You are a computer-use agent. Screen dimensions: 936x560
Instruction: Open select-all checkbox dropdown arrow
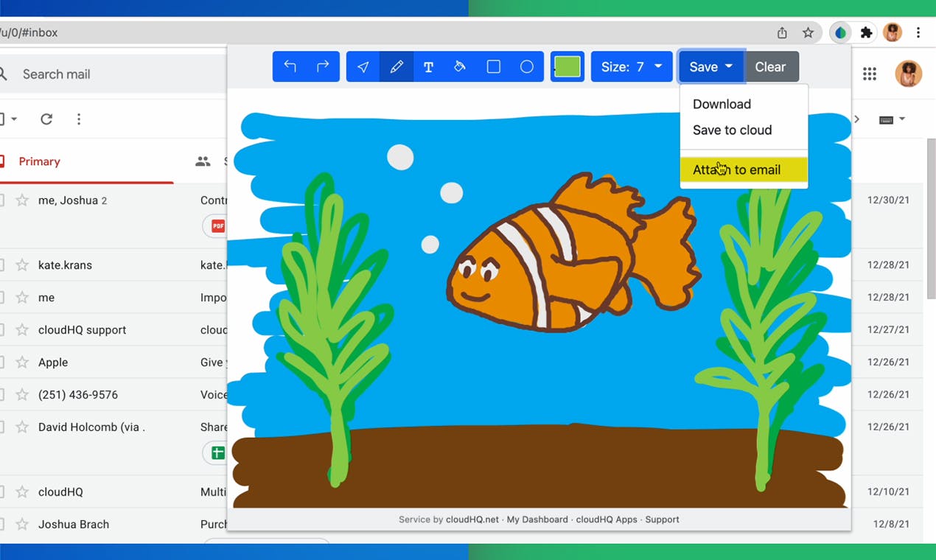click(14, 119)
